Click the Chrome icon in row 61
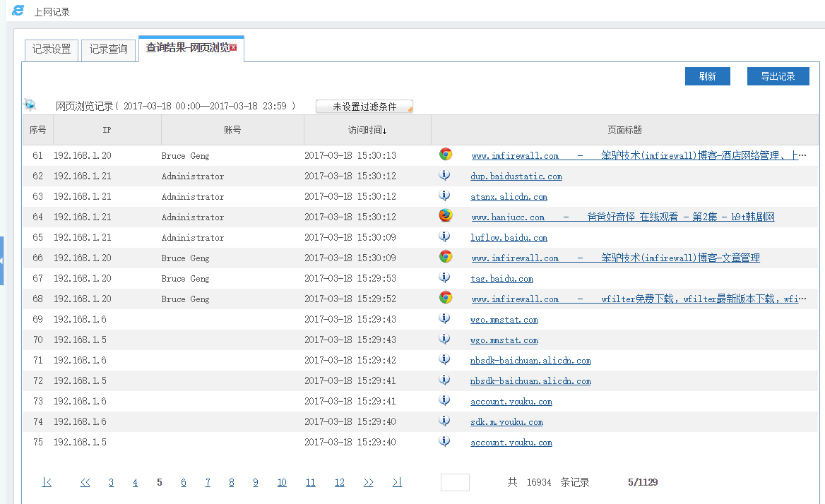 446,155
